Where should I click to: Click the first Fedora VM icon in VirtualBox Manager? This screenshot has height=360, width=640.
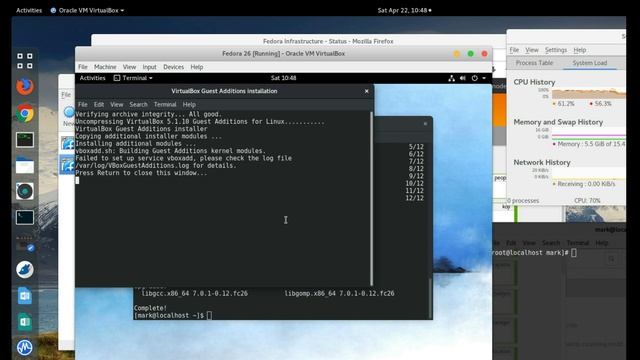click(68, 144)
